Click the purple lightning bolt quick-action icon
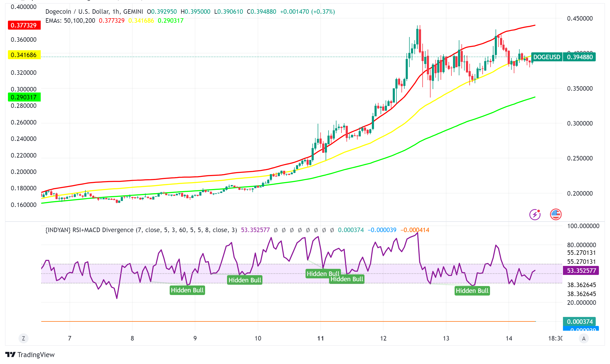Viewport: 610px width, 364px height. tap(535, 215)
